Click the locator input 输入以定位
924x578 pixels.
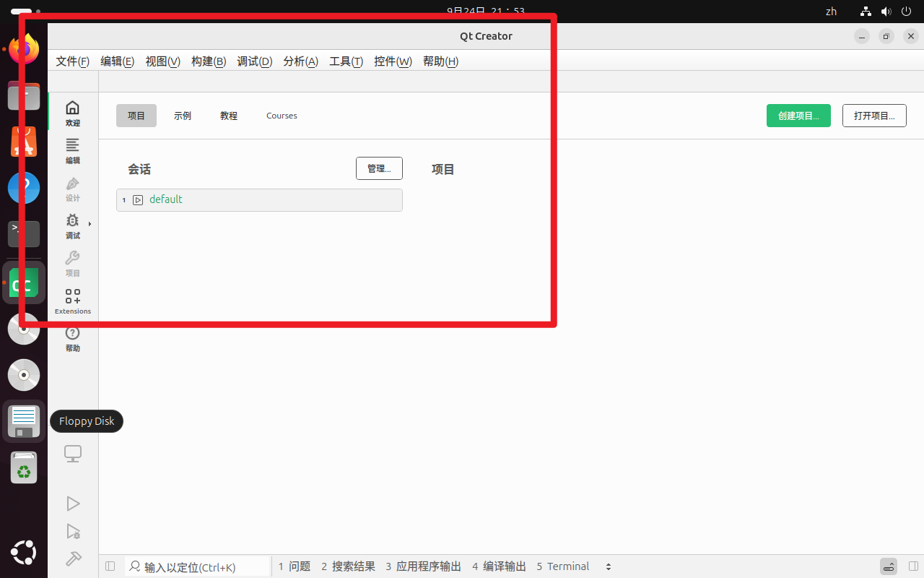(198, 567)
